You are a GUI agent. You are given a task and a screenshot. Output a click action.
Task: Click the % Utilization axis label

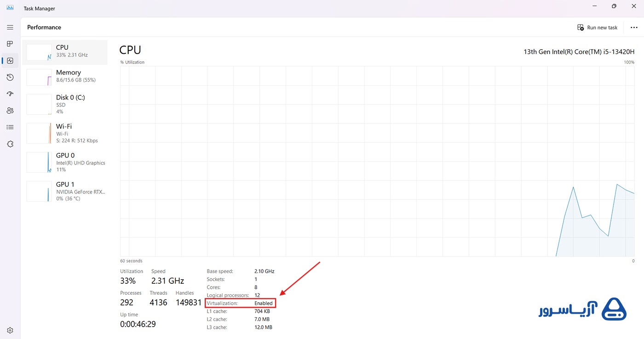coord(132,62)
